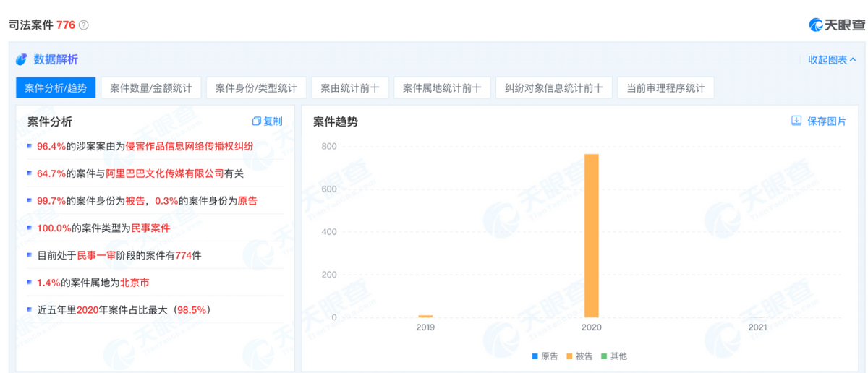
Task: Click the 司法案件 heading text
Action: click(30, 25)
